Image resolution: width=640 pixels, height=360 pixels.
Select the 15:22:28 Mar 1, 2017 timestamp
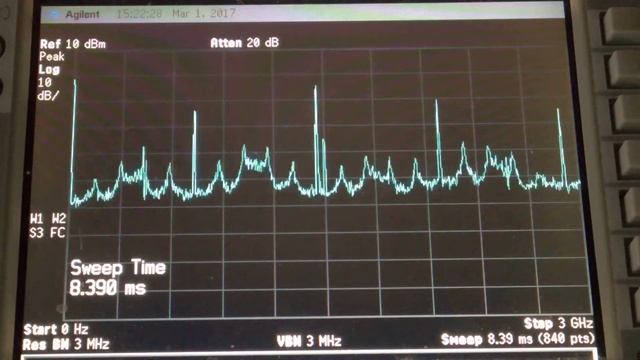pos(176,13)
